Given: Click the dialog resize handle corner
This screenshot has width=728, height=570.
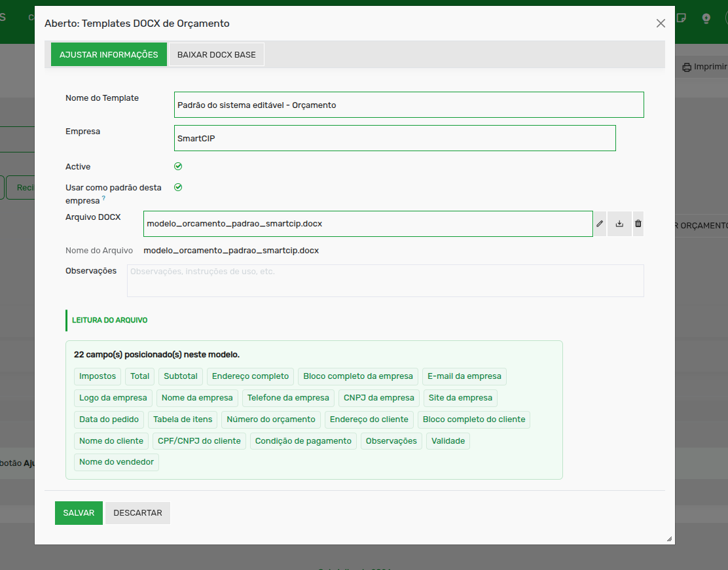Looking at the screenshot, I should (x=669, y=539).
